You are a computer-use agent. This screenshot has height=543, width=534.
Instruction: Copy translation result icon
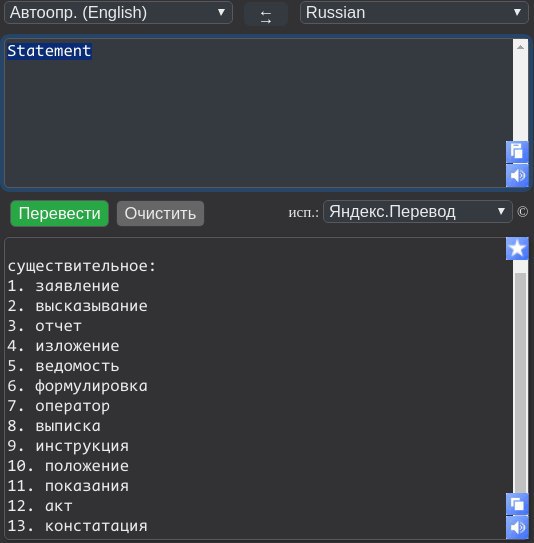[517, 504]
